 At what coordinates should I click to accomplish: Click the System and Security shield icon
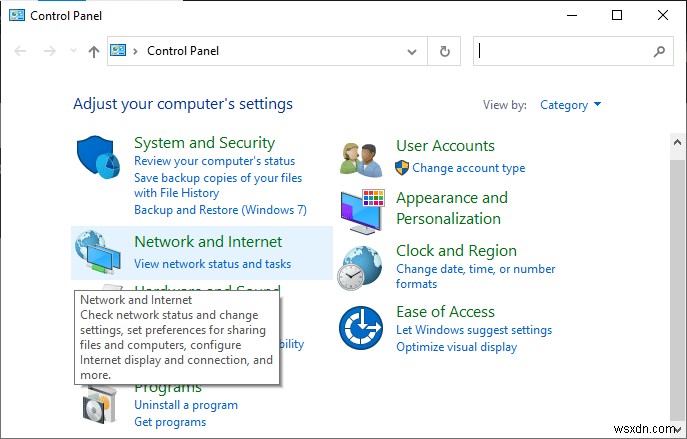97,159
